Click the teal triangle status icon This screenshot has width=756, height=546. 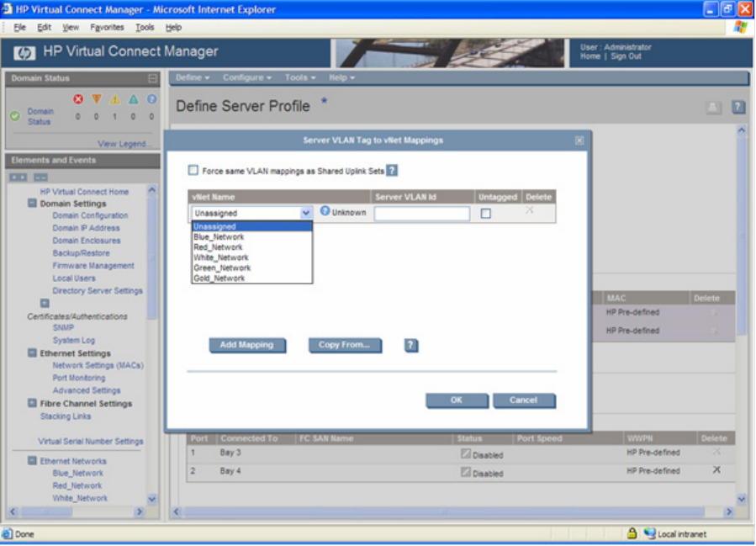pyautogui.click(x=133, y=99)
